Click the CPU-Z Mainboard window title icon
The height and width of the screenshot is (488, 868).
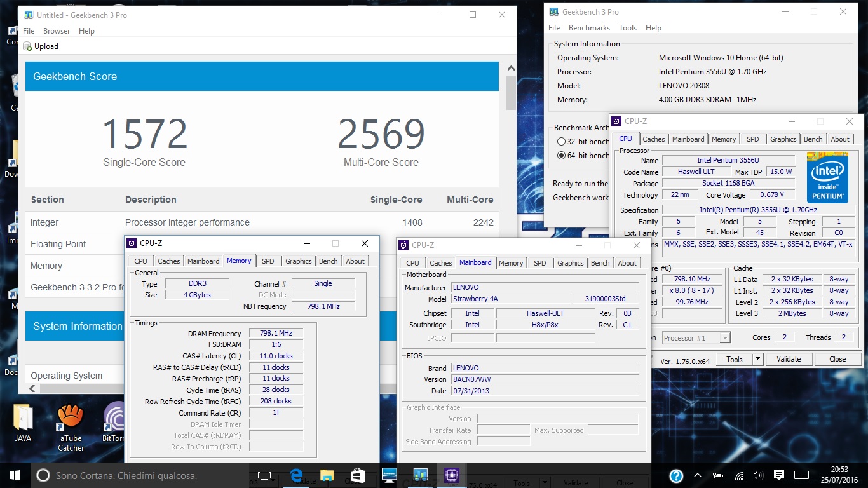(403, 245)
